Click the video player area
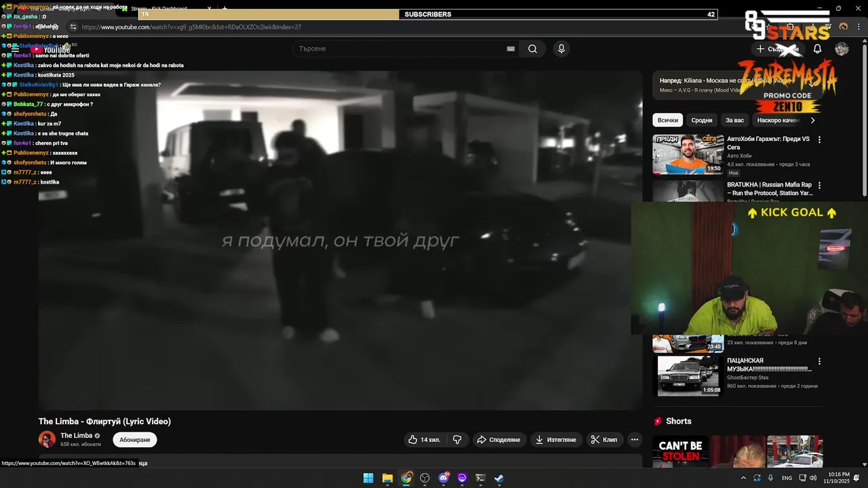Screen dimensions: 868x488 [340, 240]
